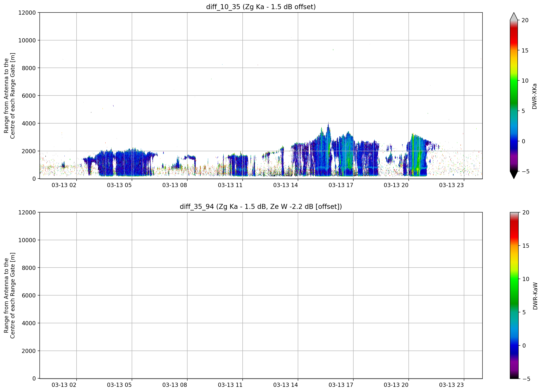Click the 'DWR-KaW' colorbar label

535,296
